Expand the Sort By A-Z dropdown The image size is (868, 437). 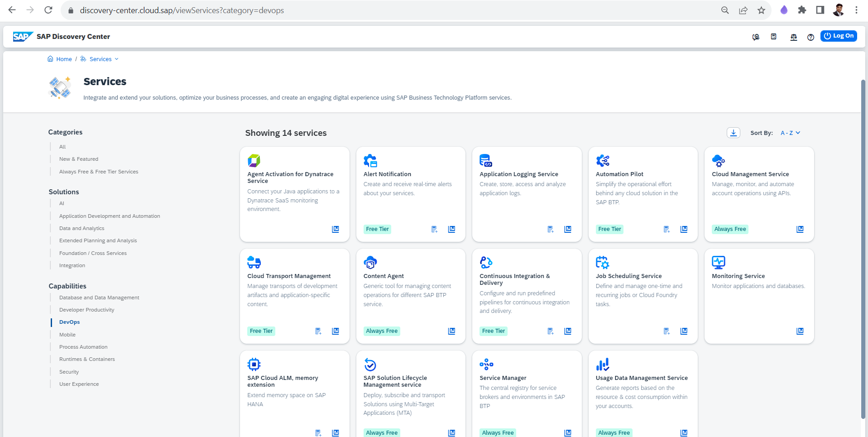pos(790,133)
